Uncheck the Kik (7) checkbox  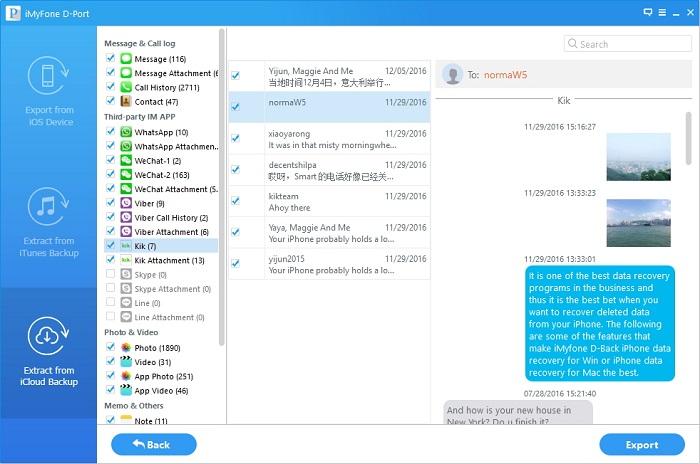coord(110,246)
